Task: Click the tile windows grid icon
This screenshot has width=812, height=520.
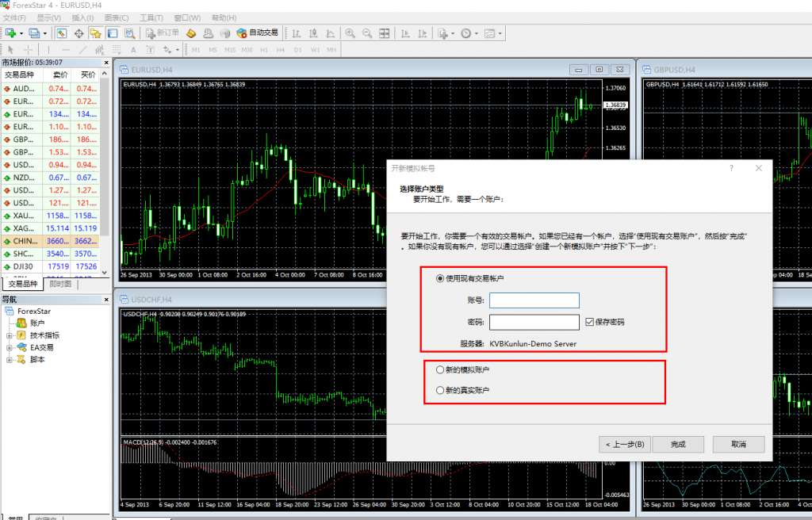Action: point(385,33)
